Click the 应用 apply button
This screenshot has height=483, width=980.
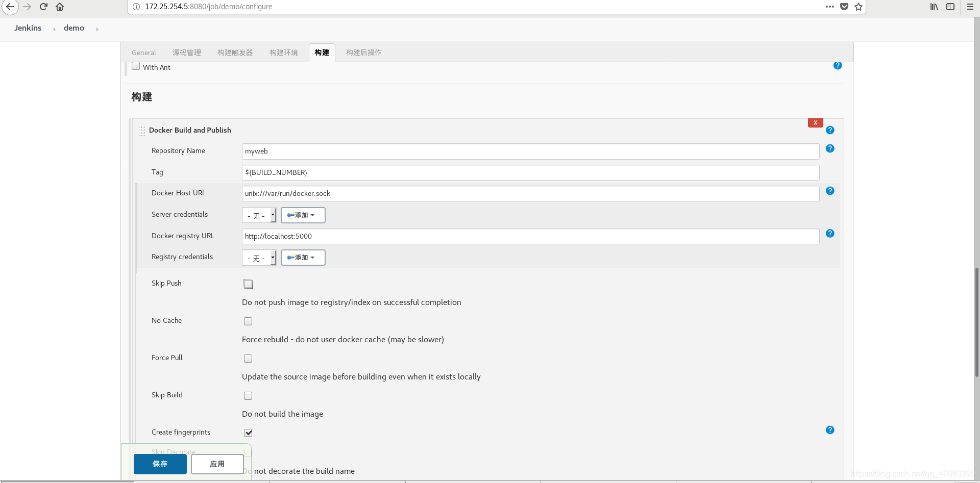pyautogui.click(x=217, y=464)
